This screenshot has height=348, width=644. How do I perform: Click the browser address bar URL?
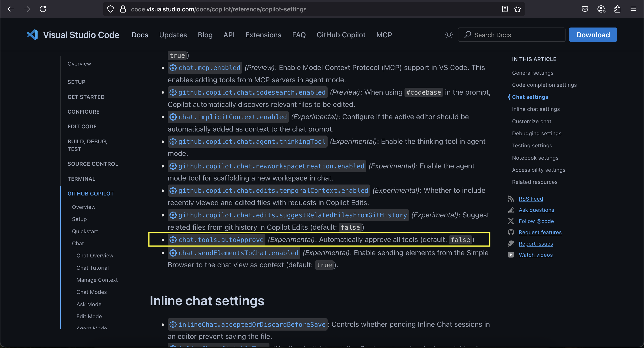[218, 9]
